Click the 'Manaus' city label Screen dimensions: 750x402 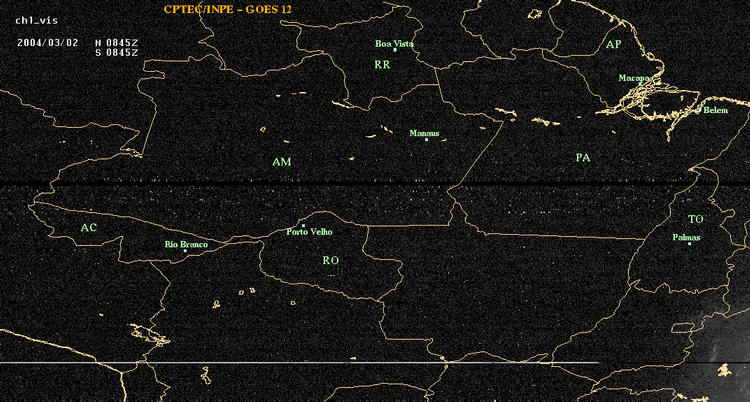(424, 134)
